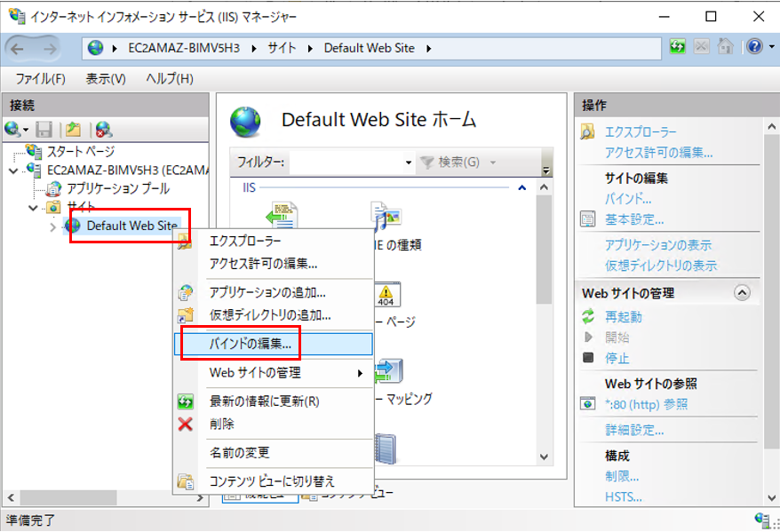This screenshot has height=532, width=780.
Task: Select Application Pools (アプリケーション プール) node
Action: [118, 188]
